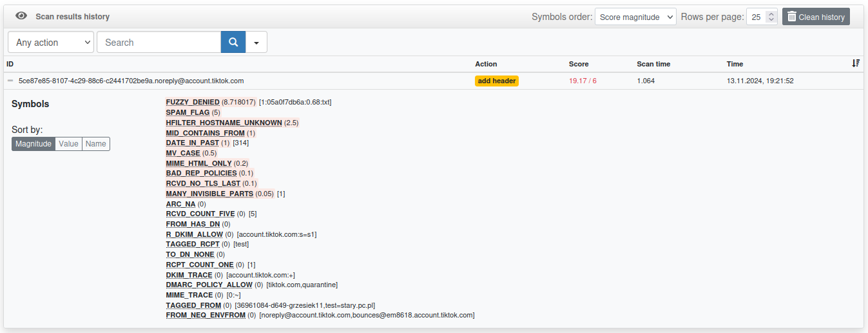Click the add header action badge
Viewport: 868px width, 333px height.
coord(496,81)
